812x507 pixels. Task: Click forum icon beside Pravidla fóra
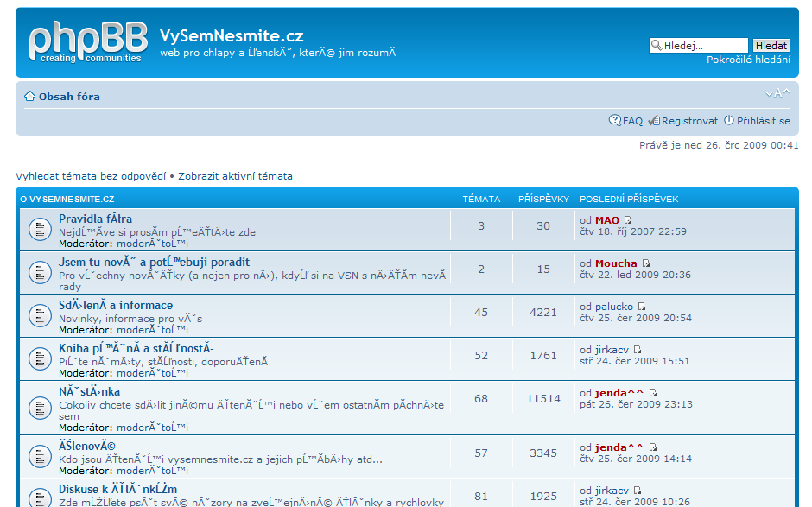coord(40,230)
